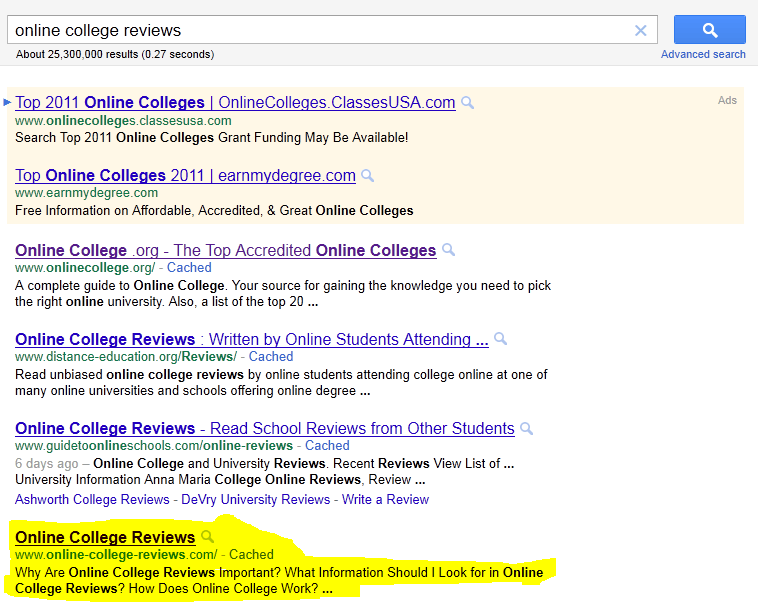Click the '6 days ago' date text
This screenshot has width=758, height=603.
point(46,463)
